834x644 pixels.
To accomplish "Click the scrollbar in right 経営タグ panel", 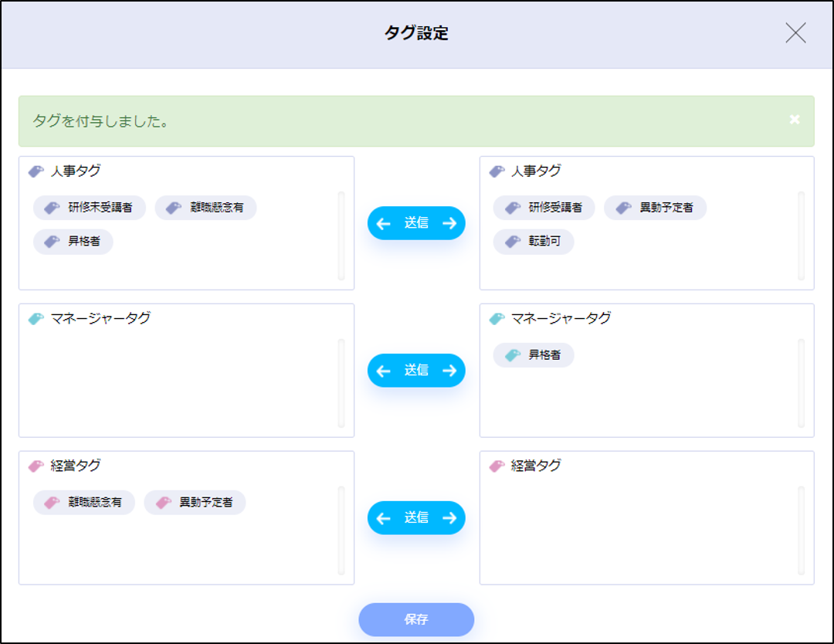I will pos(801,530).
